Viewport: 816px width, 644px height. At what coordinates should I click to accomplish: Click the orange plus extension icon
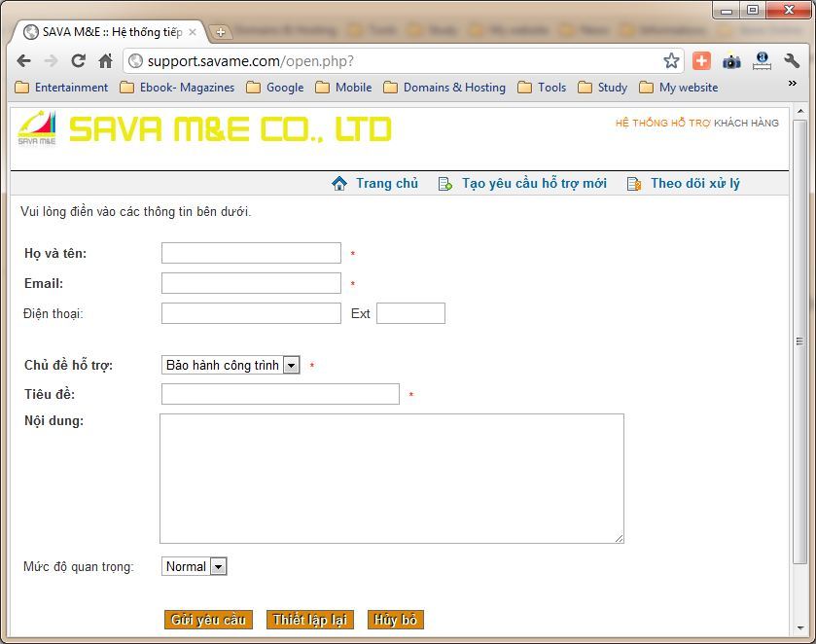(701, 61)
